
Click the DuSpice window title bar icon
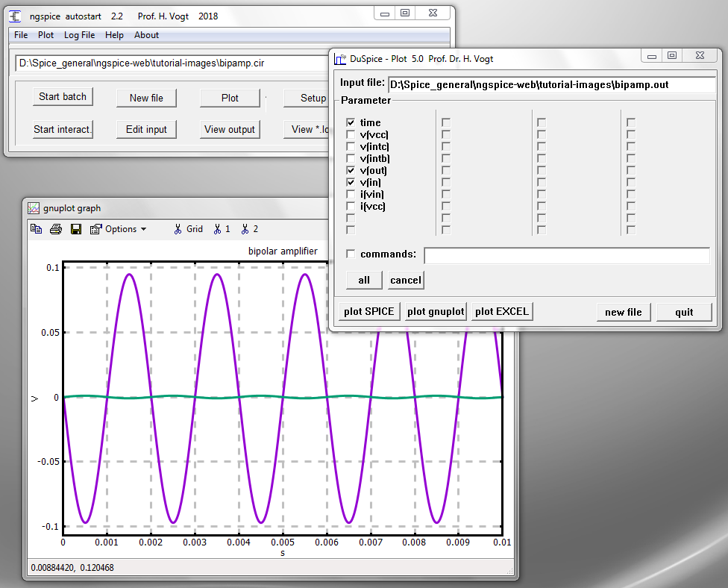pos(339,59)
